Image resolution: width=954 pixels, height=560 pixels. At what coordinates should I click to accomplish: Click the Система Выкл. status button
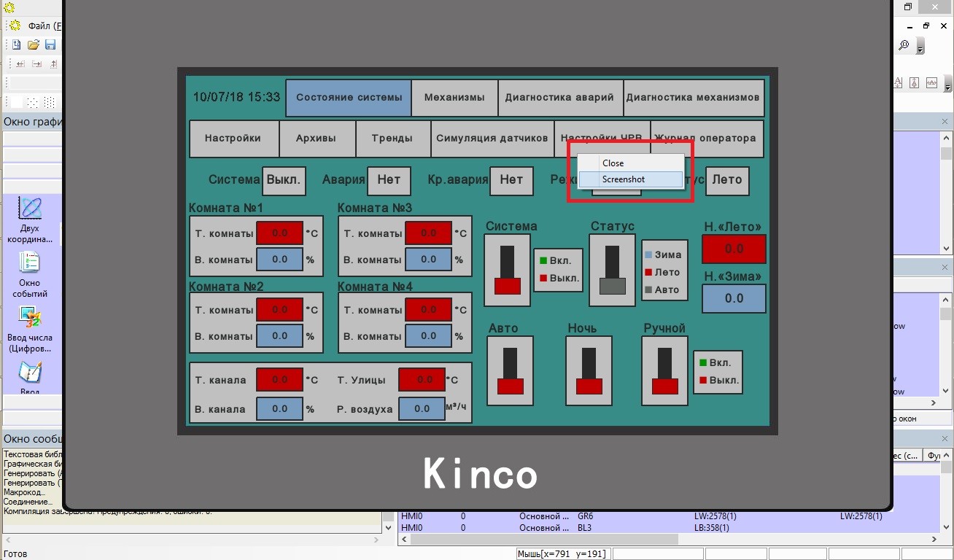click(x=284, y=180)
